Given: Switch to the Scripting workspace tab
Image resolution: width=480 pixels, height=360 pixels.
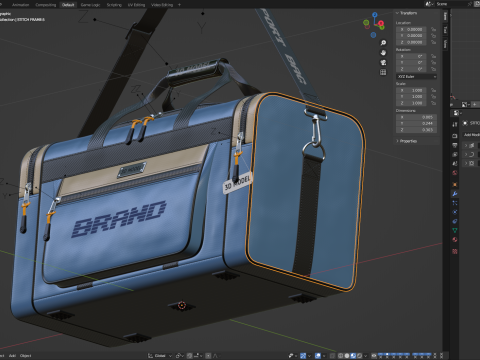Looking at the screenshot, I should tap(114, 5).
